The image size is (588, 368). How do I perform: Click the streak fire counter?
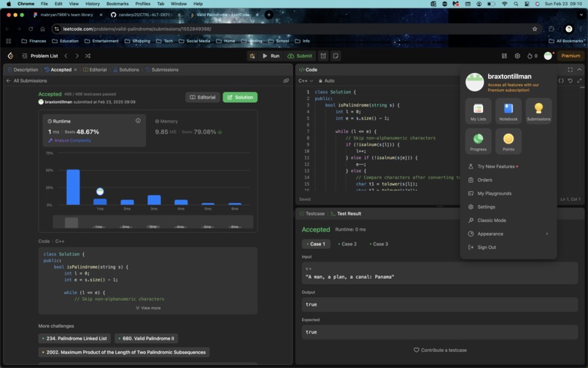532,55
